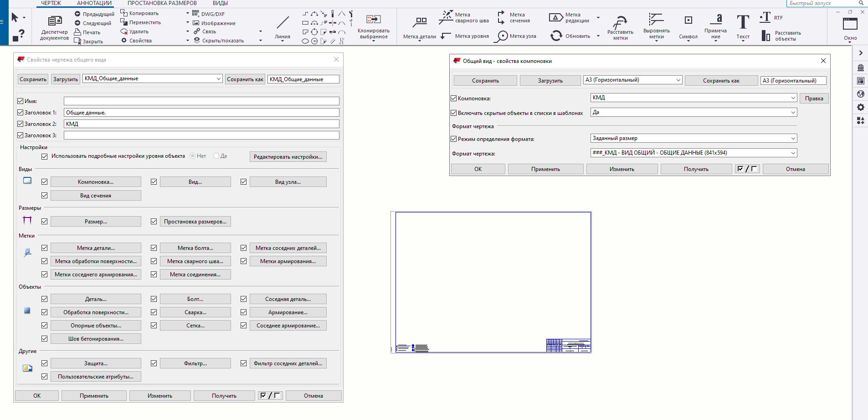Toggle the Компоновка checkbox in layout properties
The image size is (868, 420).
coord(454,99)
